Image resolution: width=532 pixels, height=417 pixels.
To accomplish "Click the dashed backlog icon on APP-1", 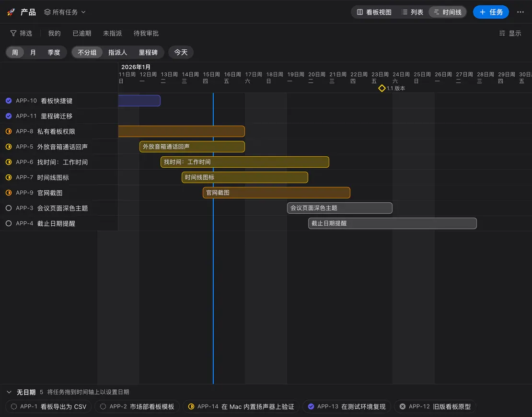I will (x=14, y=406).
